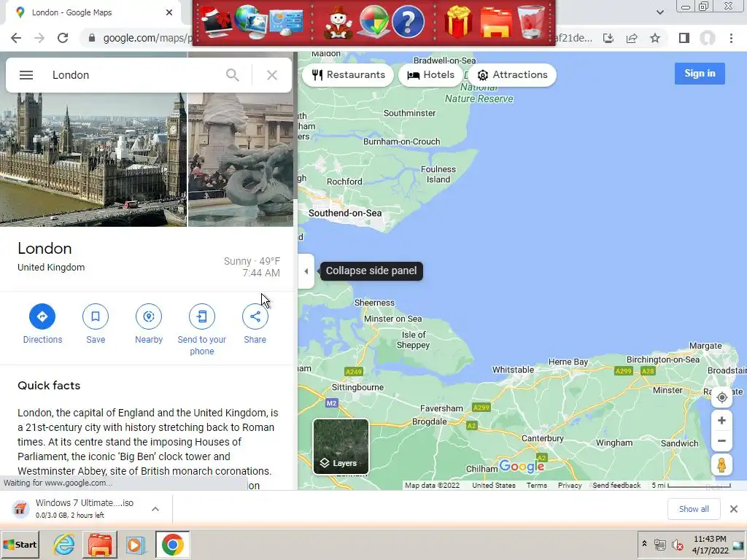
Task: Search Nearby places around London
Action: [149, 324]
